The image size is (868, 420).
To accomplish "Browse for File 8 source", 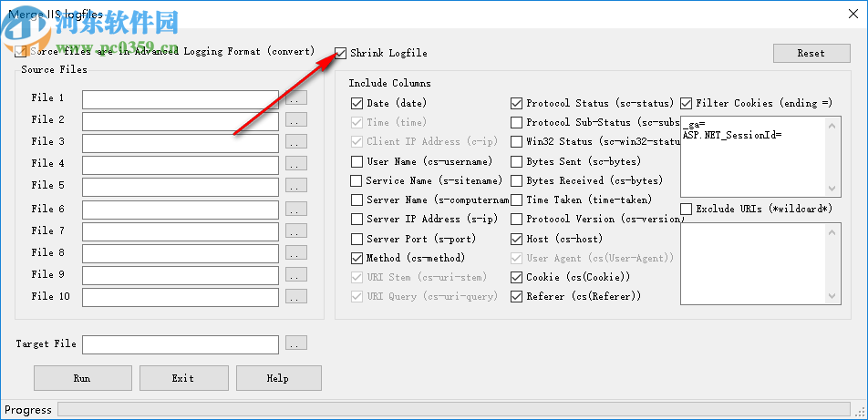I will 296,252.
